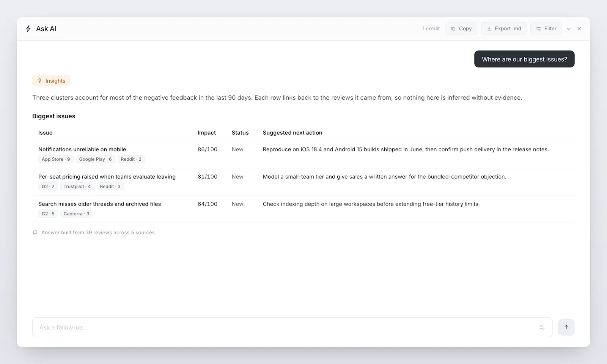This screenshot has height=364, width=607.
Task: Collapse panel with header chevron
Action: [569, 29]
